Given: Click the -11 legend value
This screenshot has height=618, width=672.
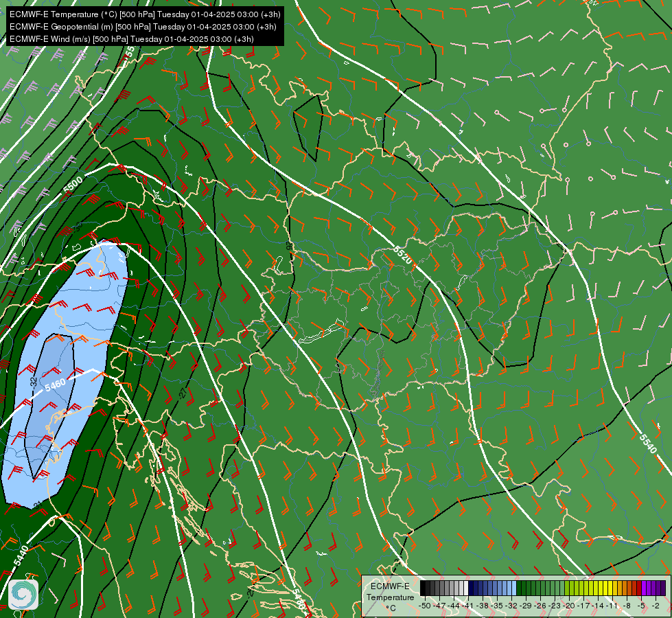Looking at the screenshot, I should point(612,606).
